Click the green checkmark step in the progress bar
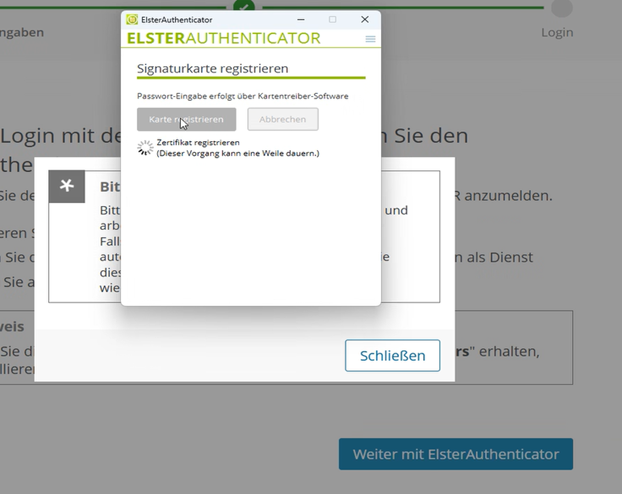Image resolution: width=622 pixels, height=494 pixels. coord(243,5)
